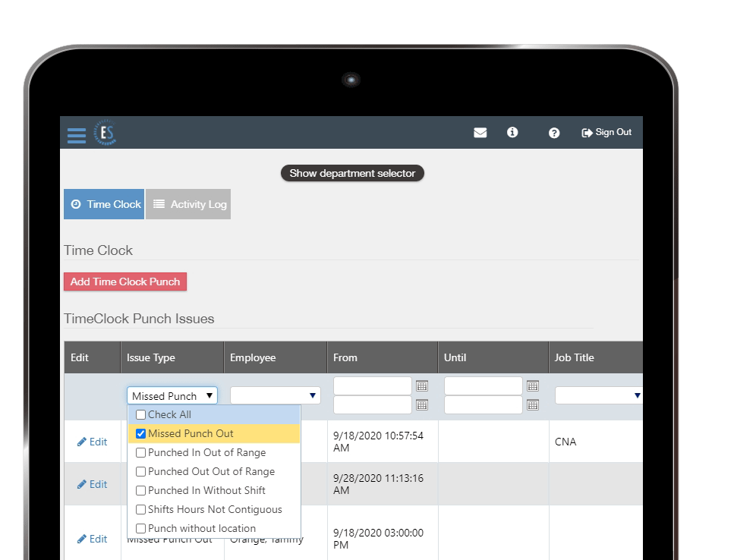Image resolution: width=734 pixels, height=560 pixels.
Task: Click Show department selector button
Action: tap(352, 173)
